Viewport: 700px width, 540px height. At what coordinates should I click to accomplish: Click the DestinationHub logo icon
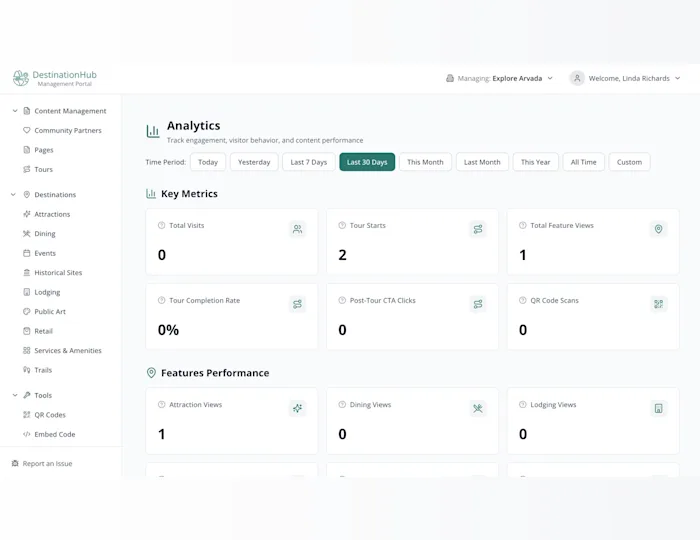(21, 78)
